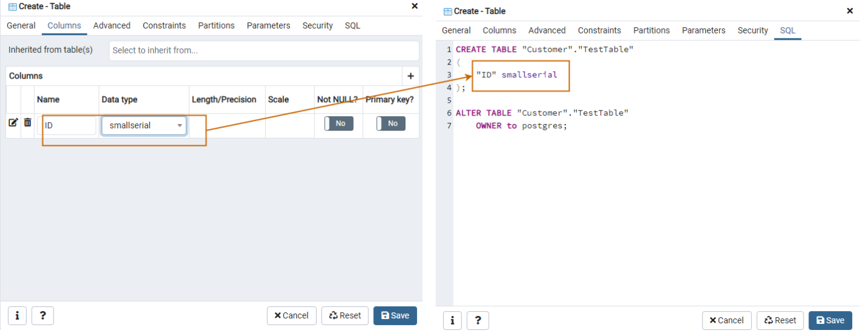
Task: Click help question mark in right dialog
Action: tap(478, 320)
